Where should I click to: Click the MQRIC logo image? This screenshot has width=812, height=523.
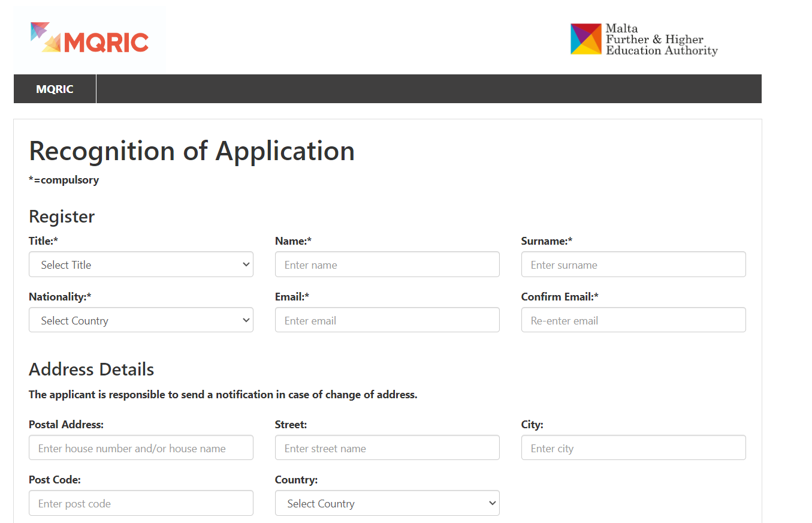89,40
